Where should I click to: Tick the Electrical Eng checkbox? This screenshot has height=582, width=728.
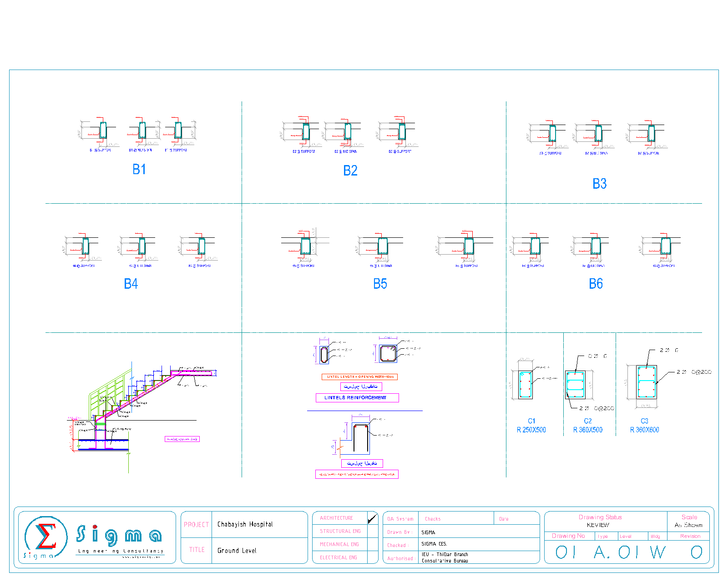point(372,557)
